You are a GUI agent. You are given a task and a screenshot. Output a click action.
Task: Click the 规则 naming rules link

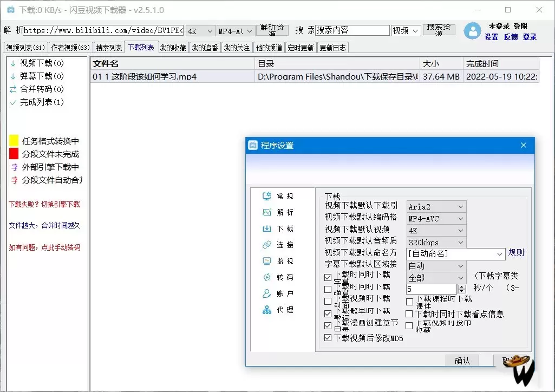pyautogui.click(x=517, y=253)
